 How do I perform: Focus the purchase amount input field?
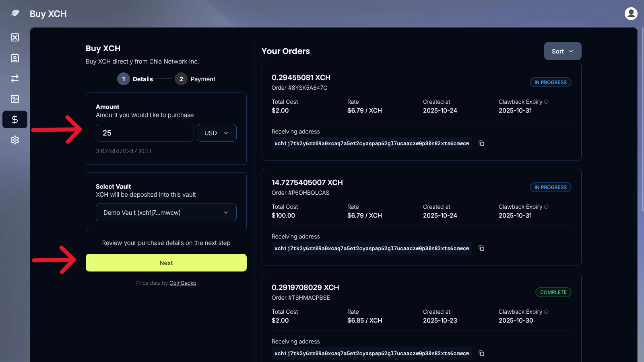point(144,133)
